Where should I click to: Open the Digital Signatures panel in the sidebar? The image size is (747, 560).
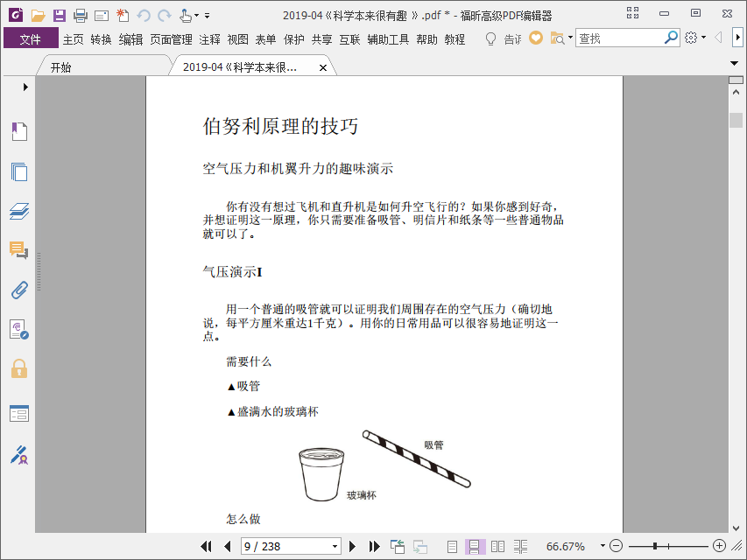pos(19,330)
